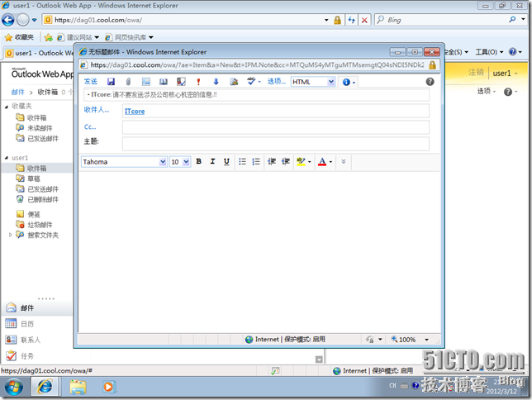Toggle italic formatting

click(x=212, y=162)
